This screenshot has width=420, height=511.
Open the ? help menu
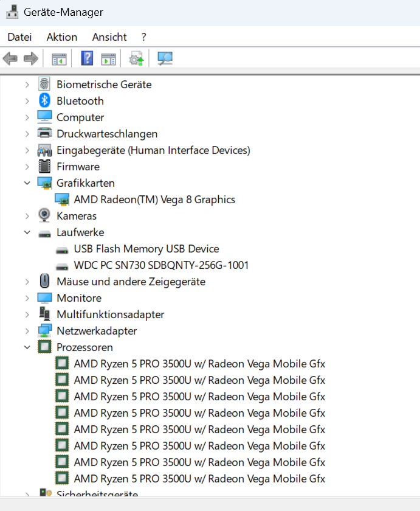point(144,37)
